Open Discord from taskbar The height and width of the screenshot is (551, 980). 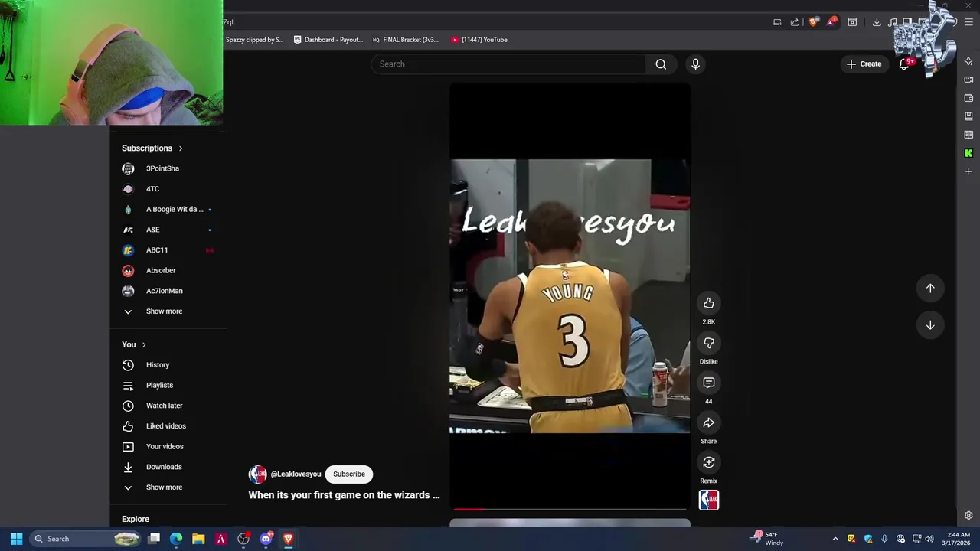(266, 539)
